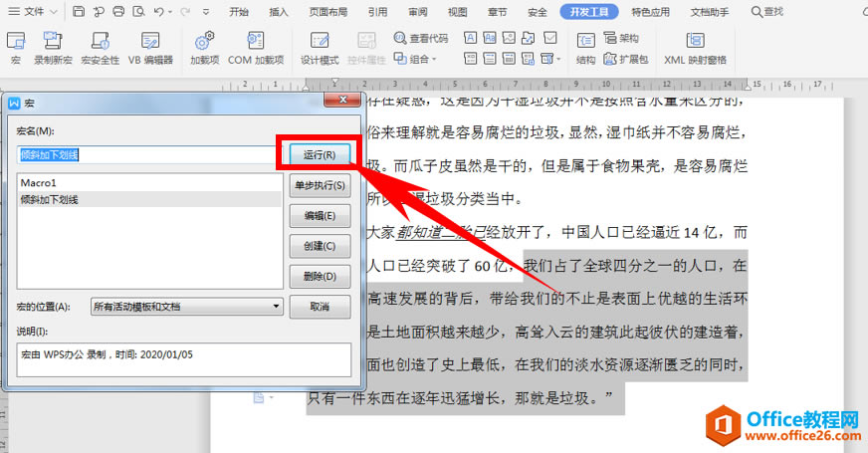Open COM 加载项 add-ins
This screenshot has width=868, height=453.
(x=255, y=48)
